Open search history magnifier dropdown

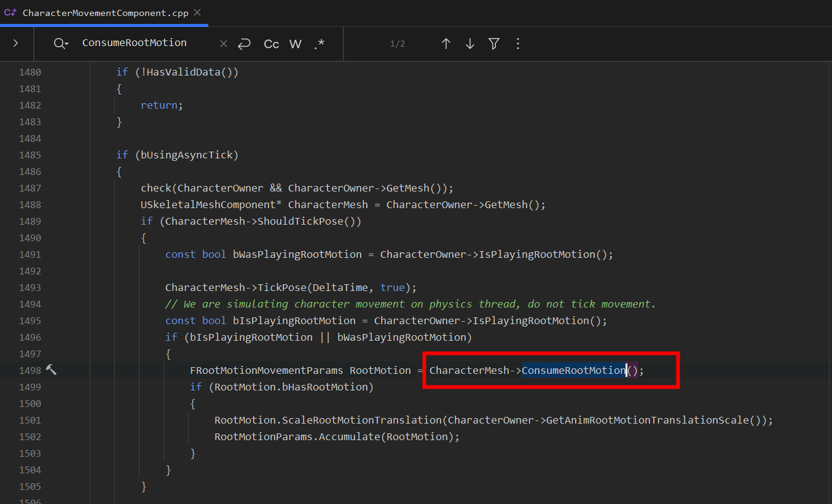(61, 44)
